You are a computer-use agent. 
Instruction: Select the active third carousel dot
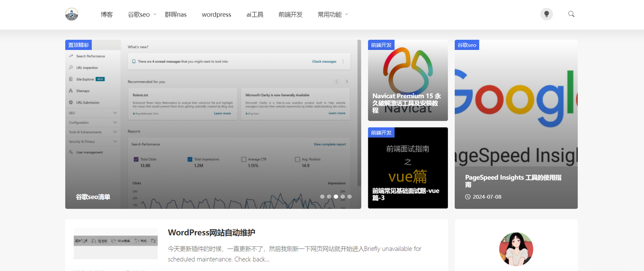click(336, 197)
